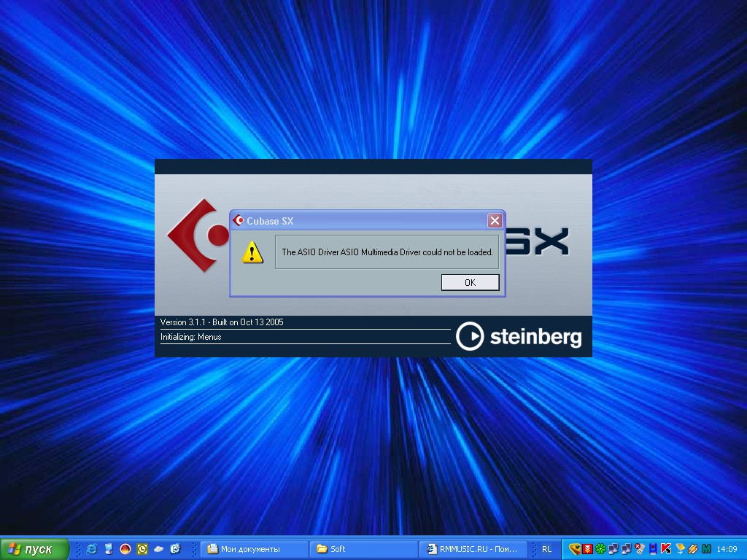Switch to the Soft folder taskbar window

[x=363, y=549]
